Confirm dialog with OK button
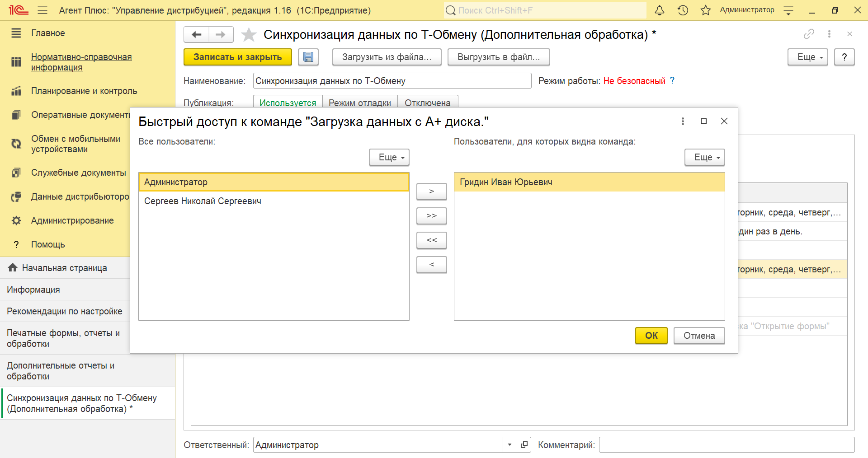868x458 pixels. (651, 336)
